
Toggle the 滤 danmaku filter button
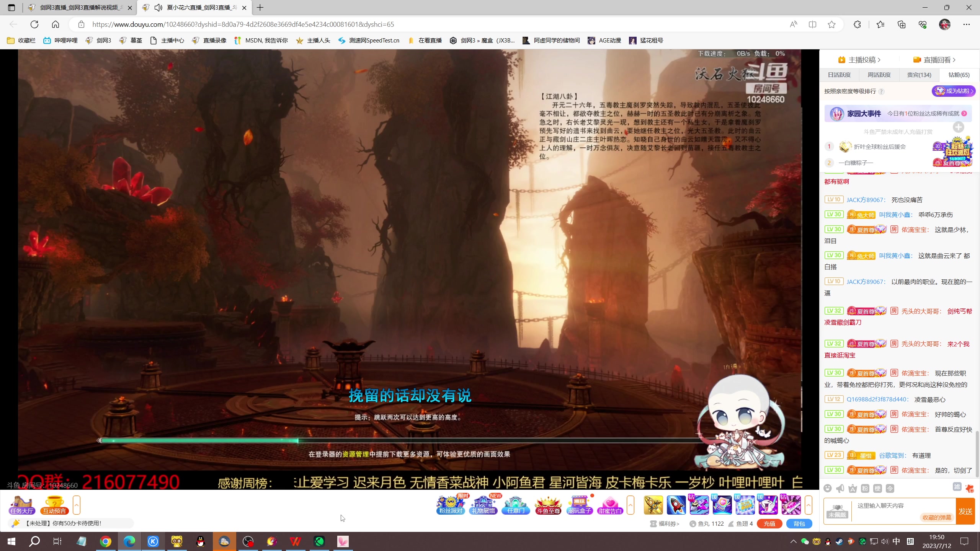coord(957,487)
